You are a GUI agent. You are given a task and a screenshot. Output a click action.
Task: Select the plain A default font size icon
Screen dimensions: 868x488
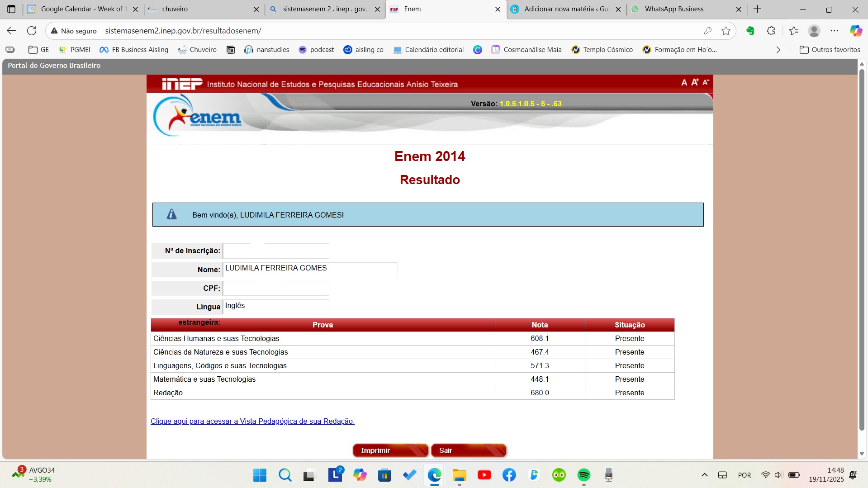[684, 83]
